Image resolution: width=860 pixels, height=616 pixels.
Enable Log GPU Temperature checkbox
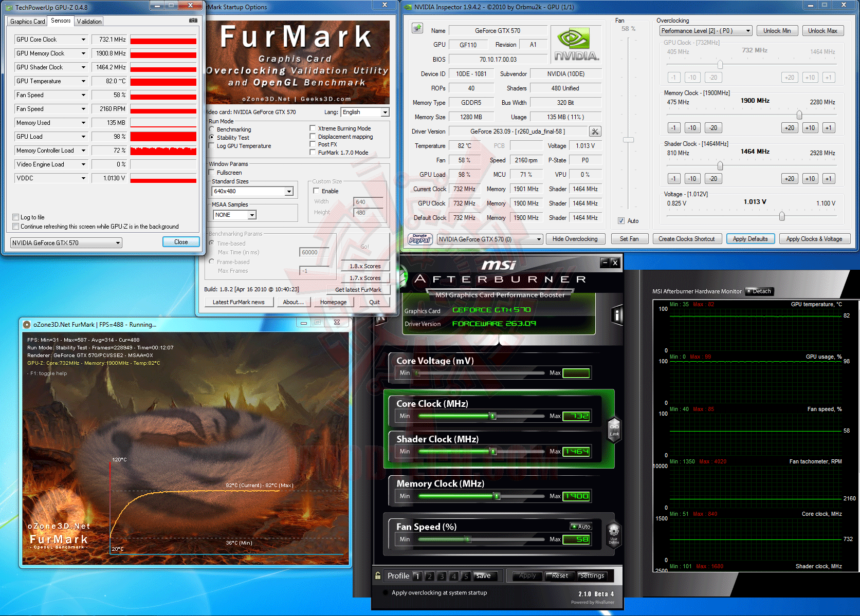[x=211, y=146]
